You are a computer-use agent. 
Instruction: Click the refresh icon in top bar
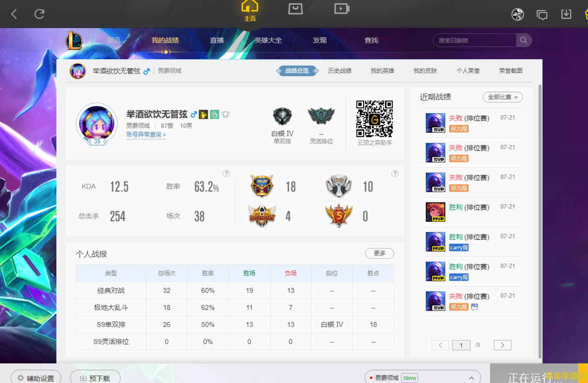pyautogui.click(x=39, y=14)
